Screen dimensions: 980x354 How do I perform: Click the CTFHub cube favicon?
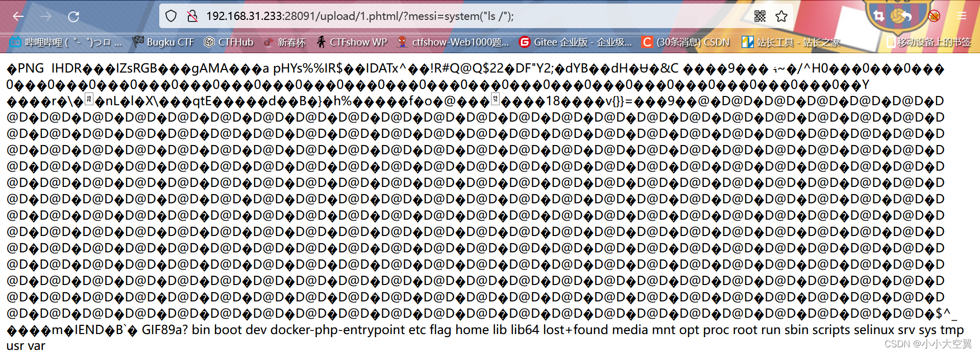pos(209,42)
